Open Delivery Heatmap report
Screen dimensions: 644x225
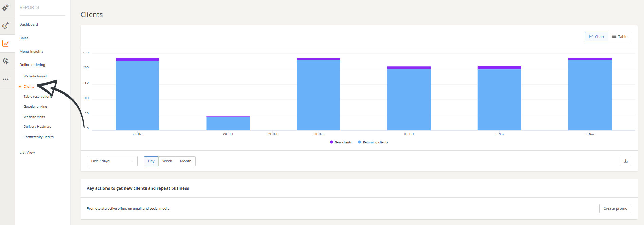pos(37,127)
